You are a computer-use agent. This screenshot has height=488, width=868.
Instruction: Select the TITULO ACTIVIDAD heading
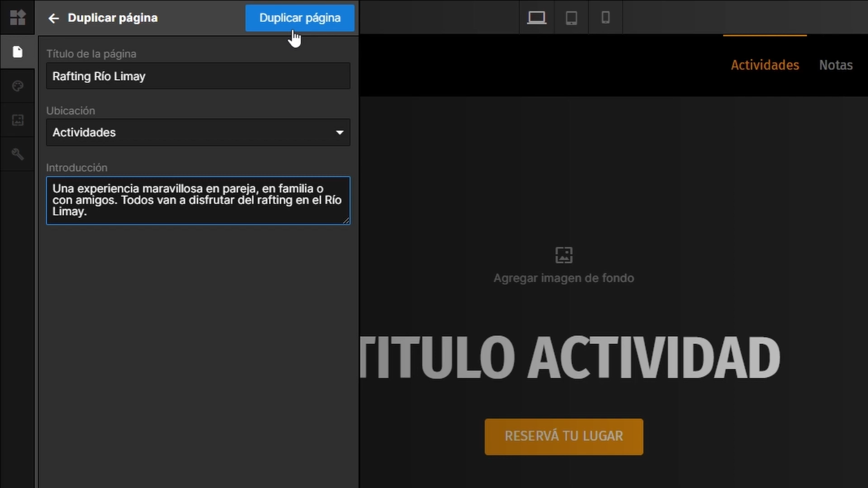click(x=570, y=358)
